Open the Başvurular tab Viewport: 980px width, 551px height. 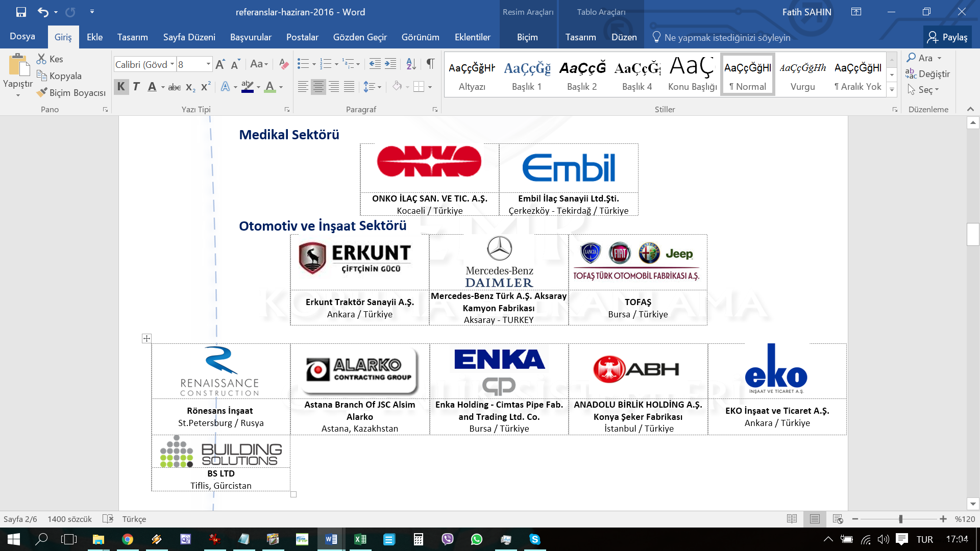tap(251, 37)
